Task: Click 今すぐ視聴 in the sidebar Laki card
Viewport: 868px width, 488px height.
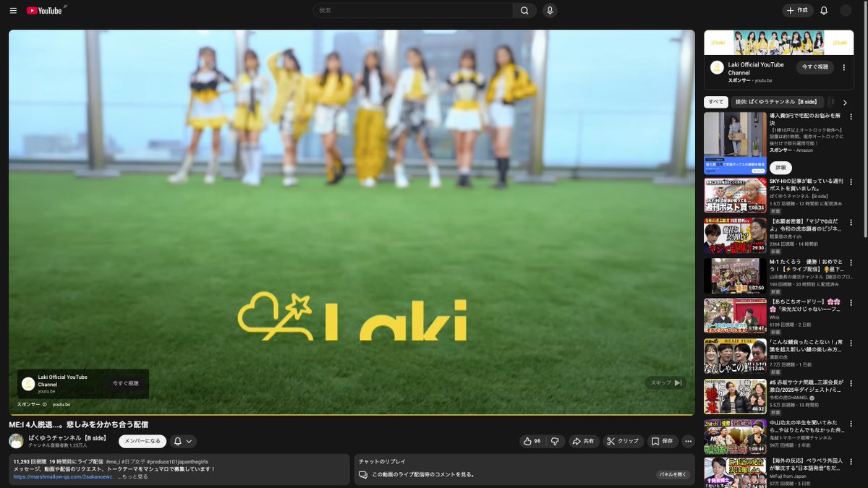Action: 815,67
